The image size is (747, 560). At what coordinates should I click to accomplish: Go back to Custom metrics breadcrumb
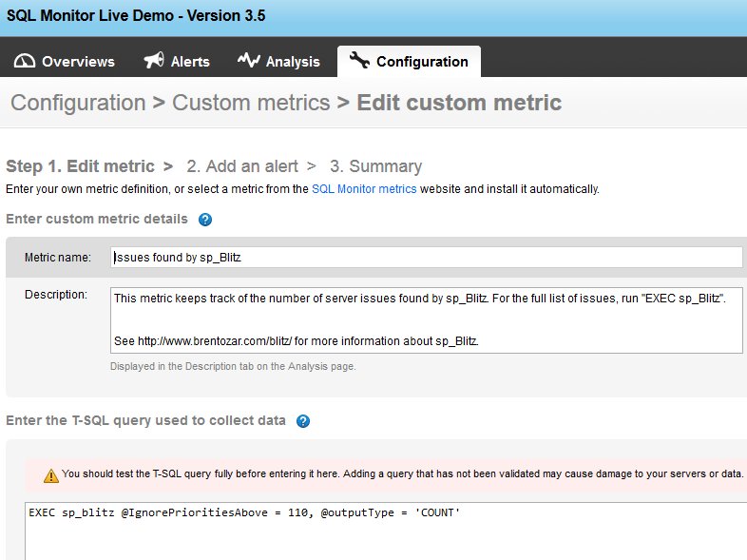pos(251,103)
